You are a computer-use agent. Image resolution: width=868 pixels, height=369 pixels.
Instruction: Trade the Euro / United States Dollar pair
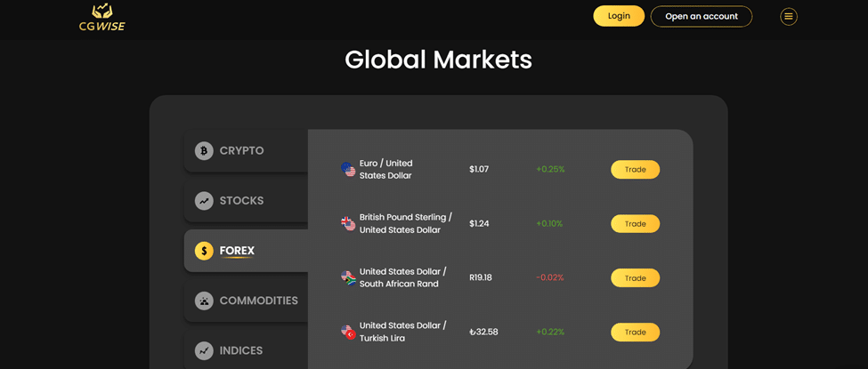pos(635,169)
